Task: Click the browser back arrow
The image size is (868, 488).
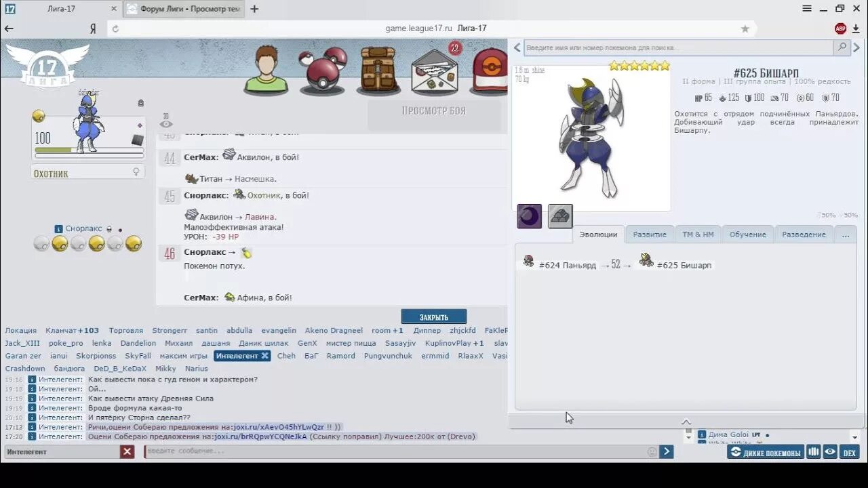Action: click(x=9, y=28)
